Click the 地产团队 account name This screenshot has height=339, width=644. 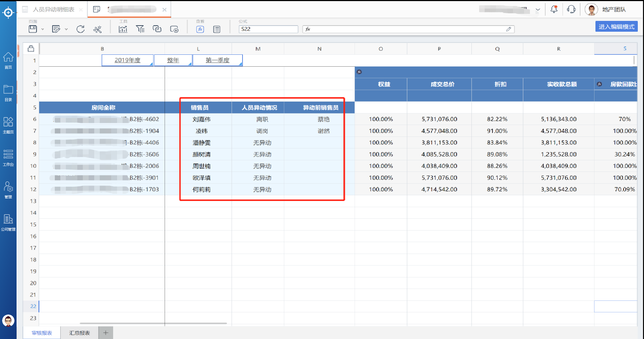click(x=614, y=9)
